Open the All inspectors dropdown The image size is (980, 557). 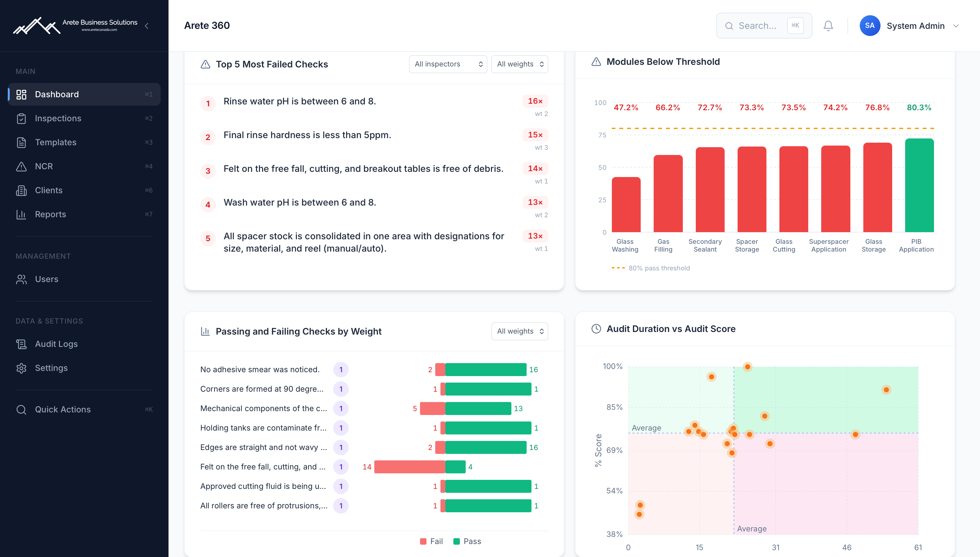coord(448,64)
